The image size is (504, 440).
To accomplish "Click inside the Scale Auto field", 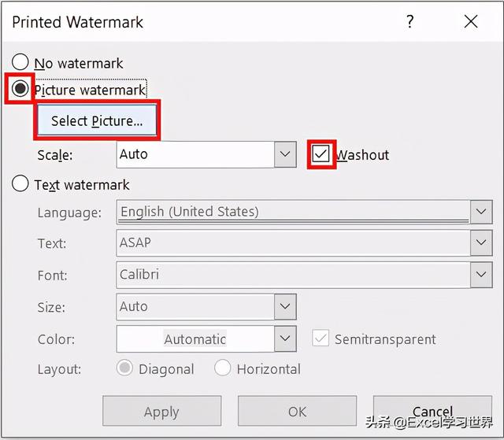I will tap(195, 154).
